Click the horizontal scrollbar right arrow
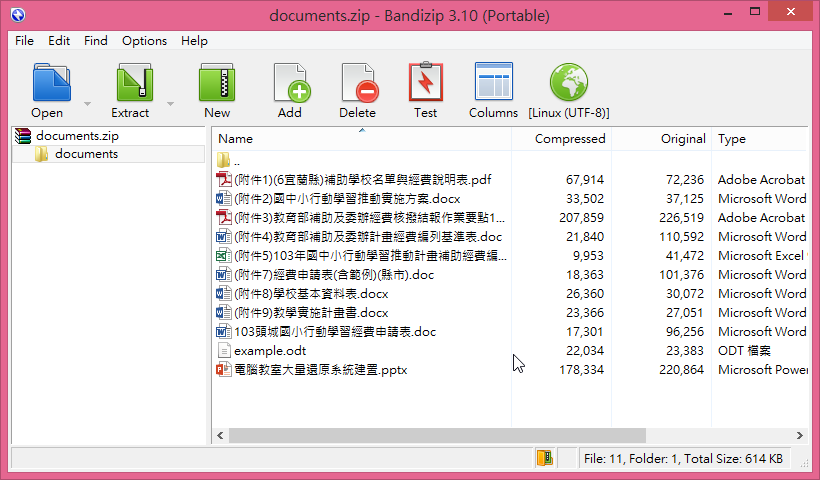This screenshot has width=820, height=480. coord(800,435)
